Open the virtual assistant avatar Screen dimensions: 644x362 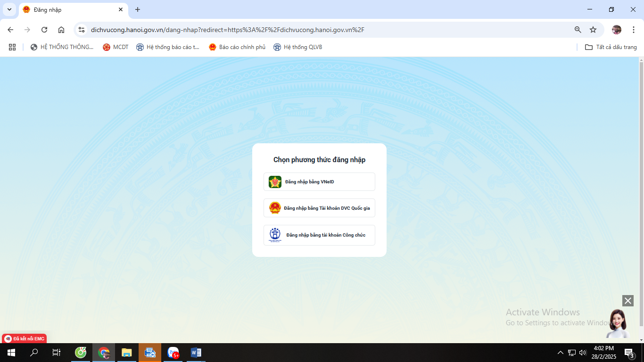click(618, 323)
